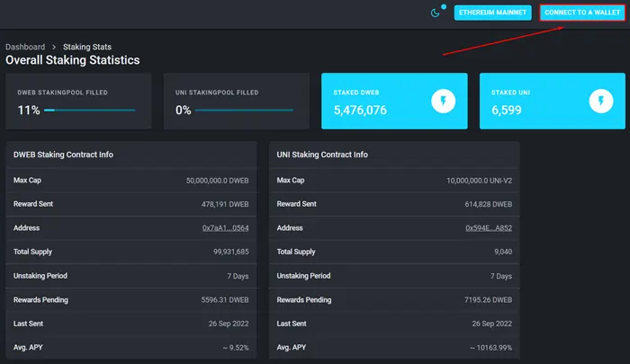Click UNI stakingpool filled progress bar
Image resolution: width=630 pixels, height=364 pixels.
(x=244, y=110)
